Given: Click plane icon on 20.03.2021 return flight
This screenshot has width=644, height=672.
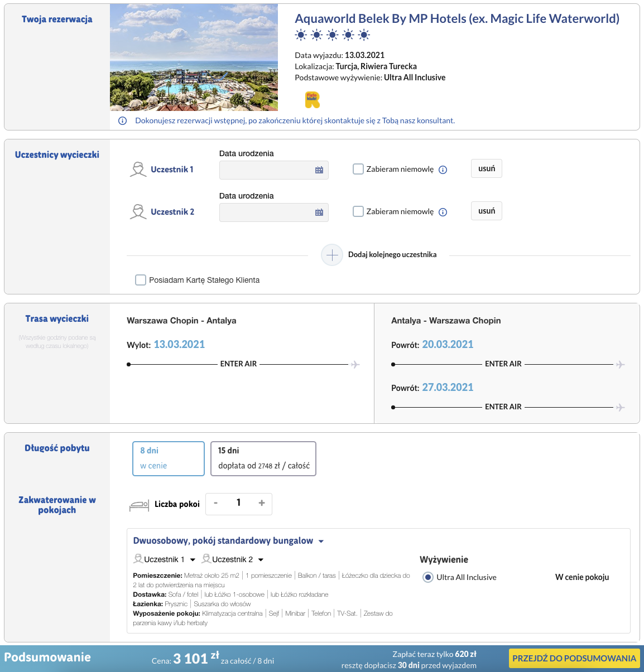Looking at the screenshot, I should click(620, 365).
